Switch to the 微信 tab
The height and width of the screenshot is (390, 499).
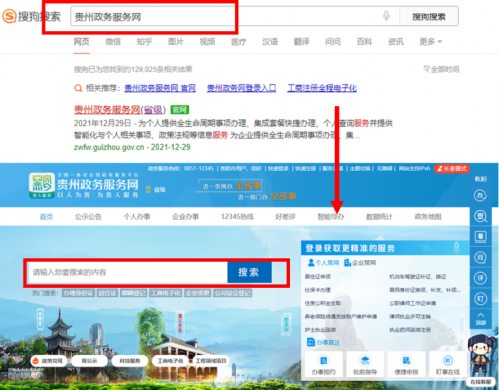113,42
